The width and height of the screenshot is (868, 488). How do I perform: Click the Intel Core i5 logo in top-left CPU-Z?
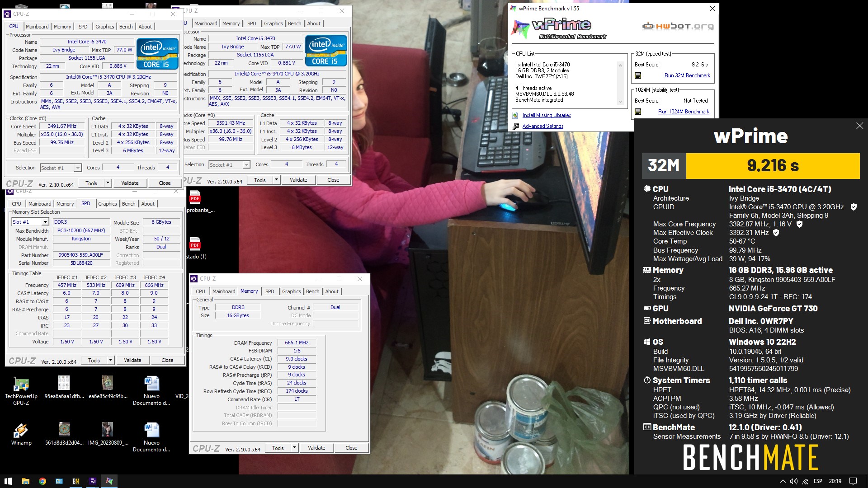[x=157, y=54]
